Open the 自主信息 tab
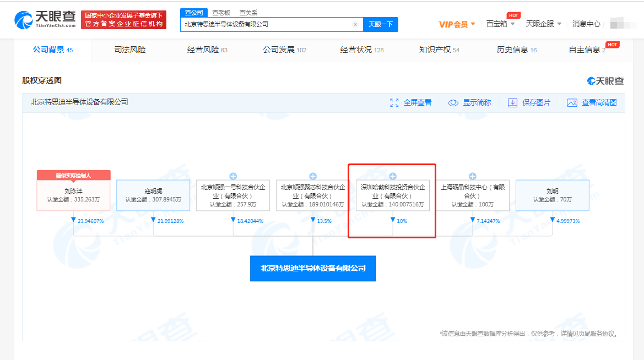 pos(587,50)
